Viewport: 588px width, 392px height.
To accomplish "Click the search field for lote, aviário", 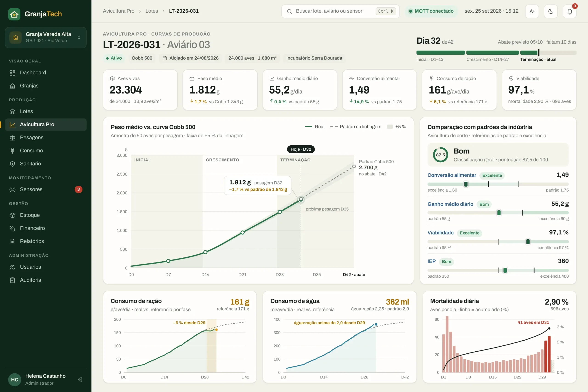I will click(340, 11).
